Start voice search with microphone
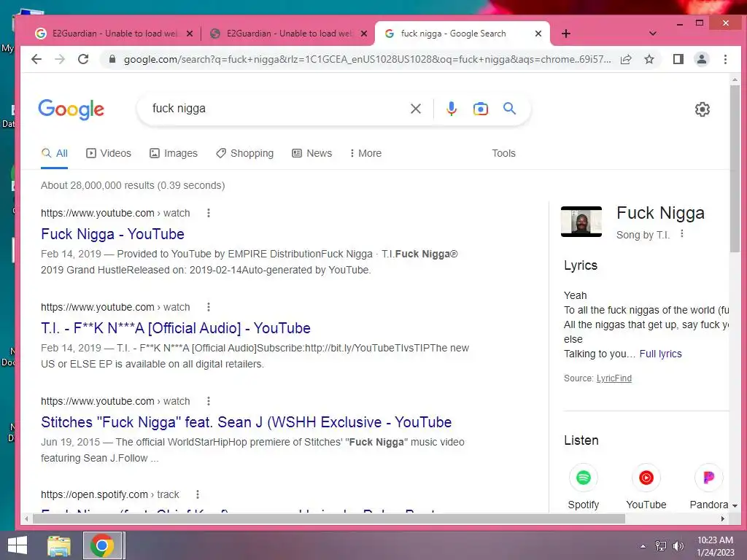This screenshot has height=560, width=747. point(451,109)
